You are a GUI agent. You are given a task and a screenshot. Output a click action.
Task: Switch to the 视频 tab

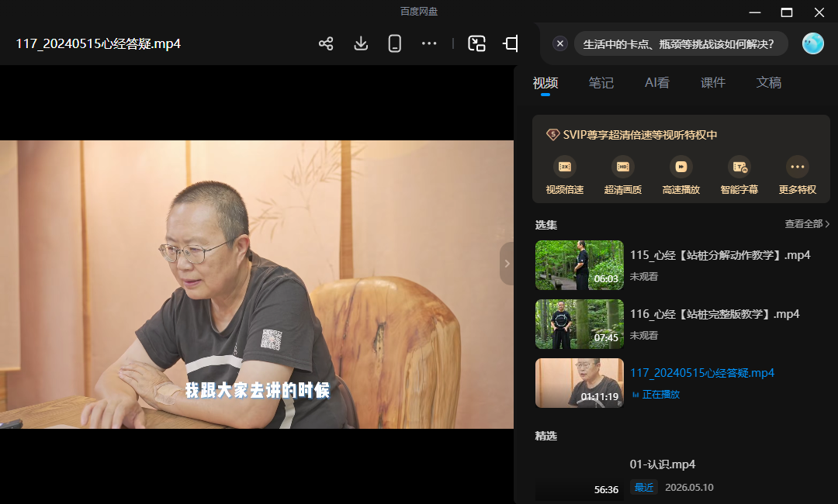(x=545, y=83)
